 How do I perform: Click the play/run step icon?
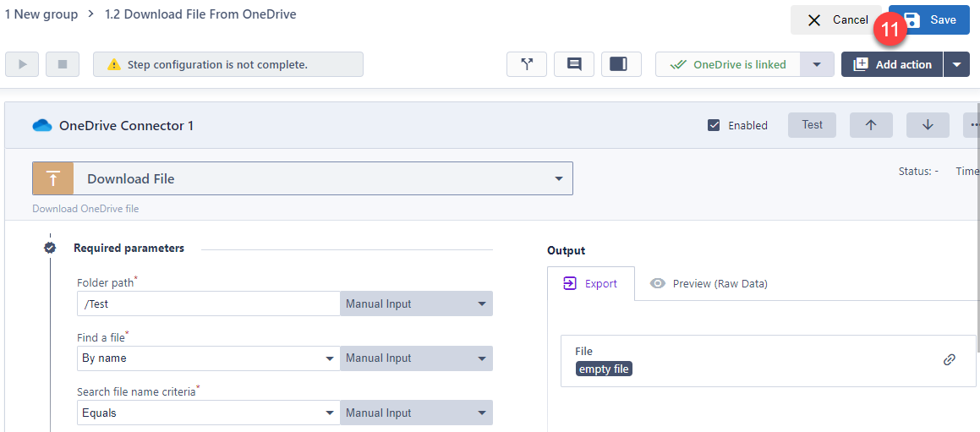[x=22, y=64]
